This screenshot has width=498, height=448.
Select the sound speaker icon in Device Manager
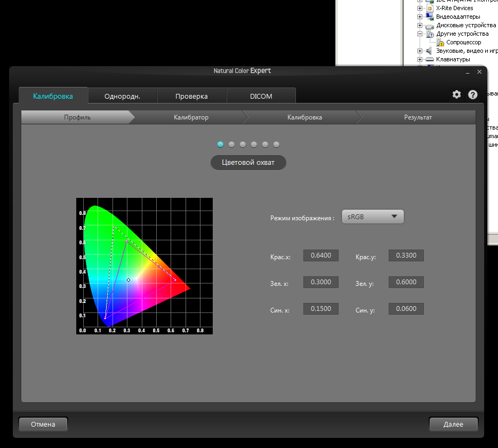[429, 51]
